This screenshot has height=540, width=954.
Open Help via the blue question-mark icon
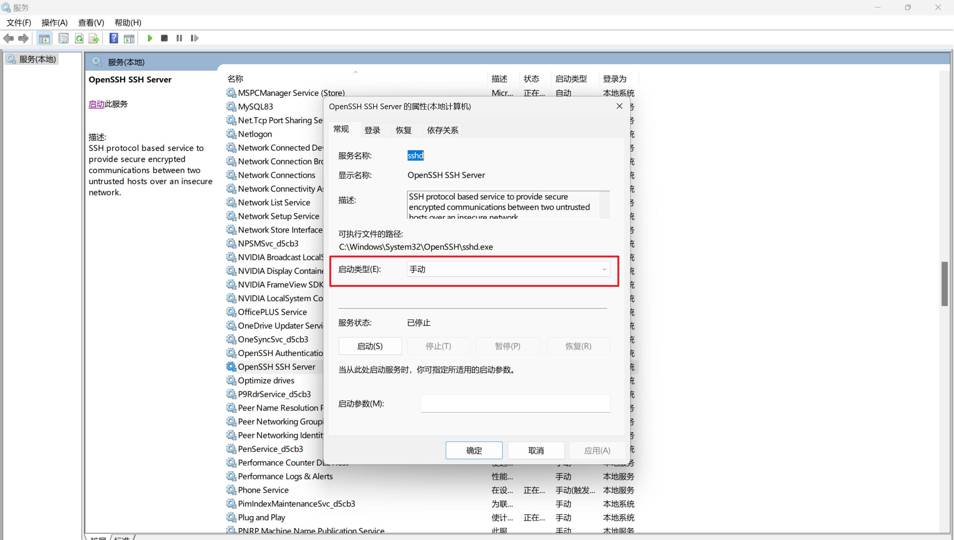pos(113,38)
